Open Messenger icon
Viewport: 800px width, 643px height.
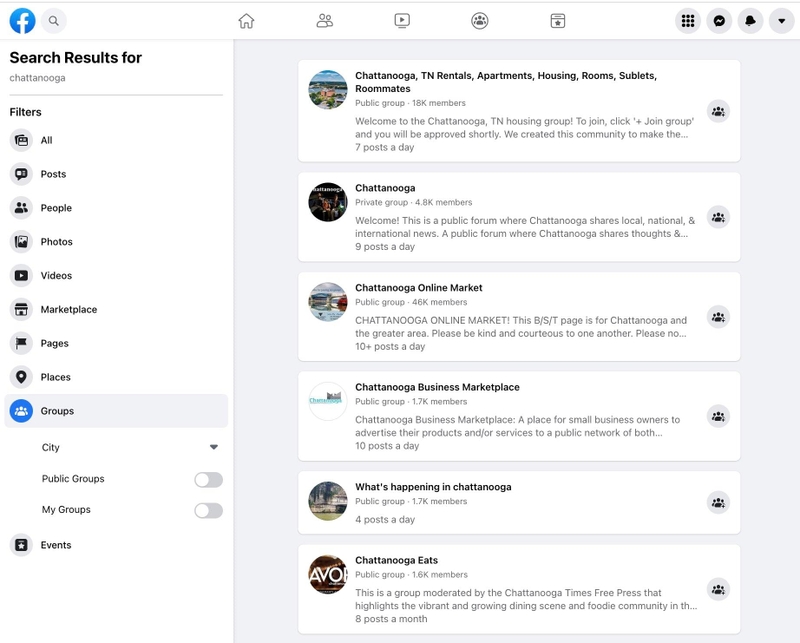[719, 21]
